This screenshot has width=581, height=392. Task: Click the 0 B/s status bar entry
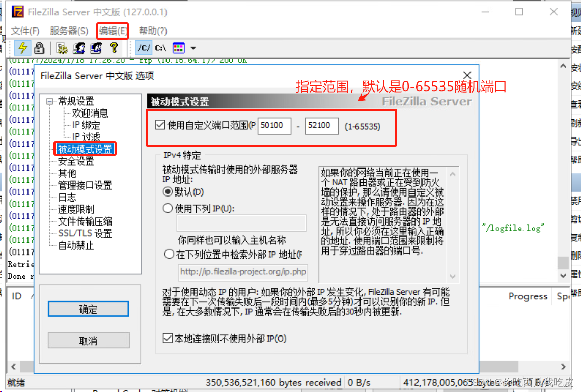(359, 382)
